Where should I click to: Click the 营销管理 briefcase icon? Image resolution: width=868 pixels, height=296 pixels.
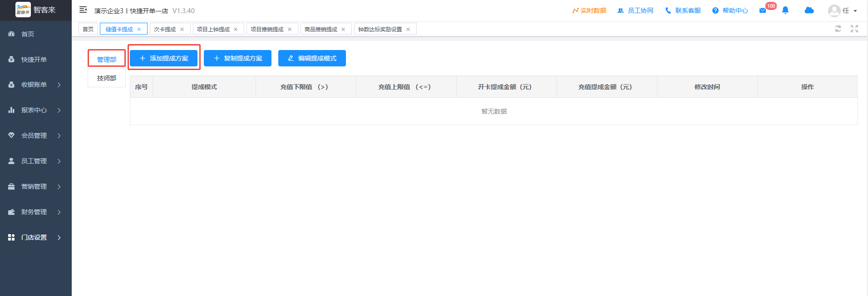click(x=11, y=186)
